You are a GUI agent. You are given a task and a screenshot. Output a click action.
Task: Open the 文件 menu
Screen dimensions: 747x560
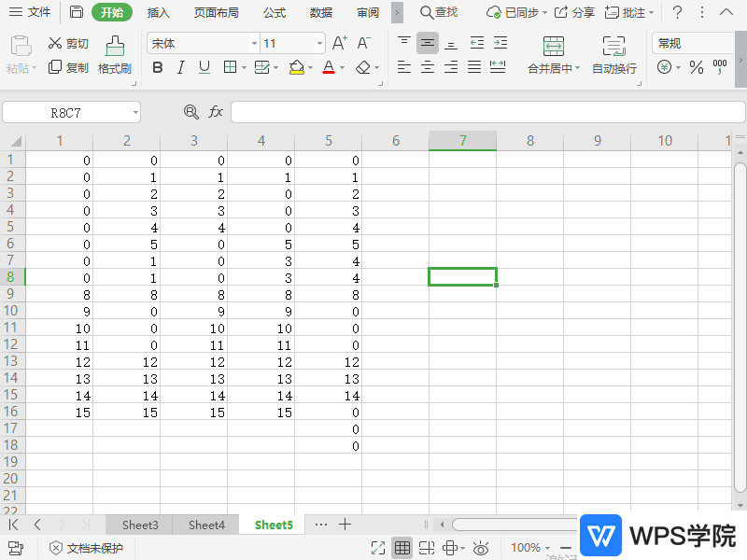[x=30, y=12]
